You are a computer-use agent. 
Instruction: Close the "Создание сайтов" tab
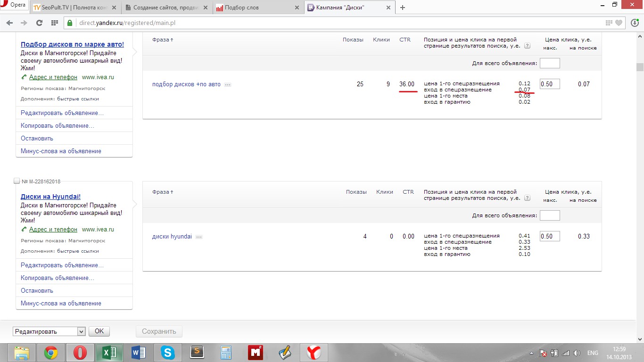pos(205,8)
